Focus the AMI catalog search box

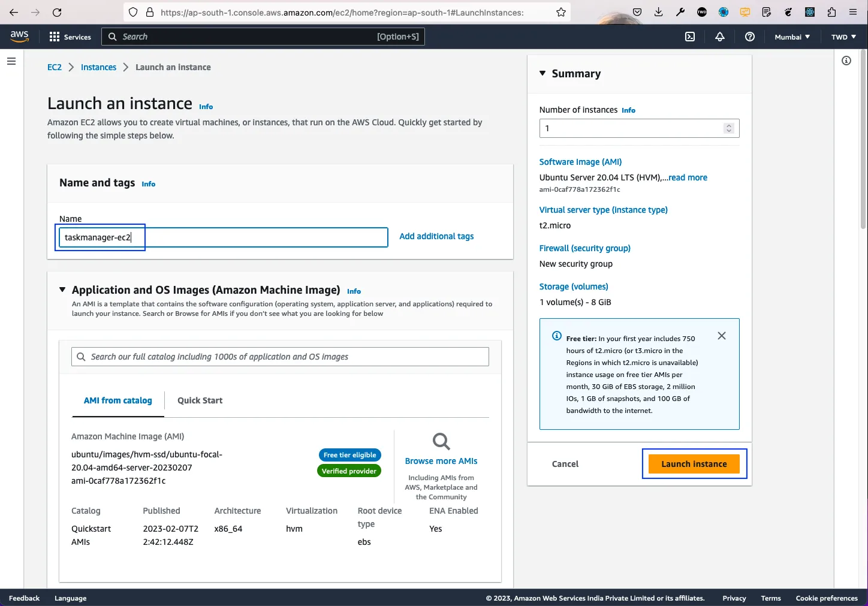pyautogui.click(x=280, y=357)
